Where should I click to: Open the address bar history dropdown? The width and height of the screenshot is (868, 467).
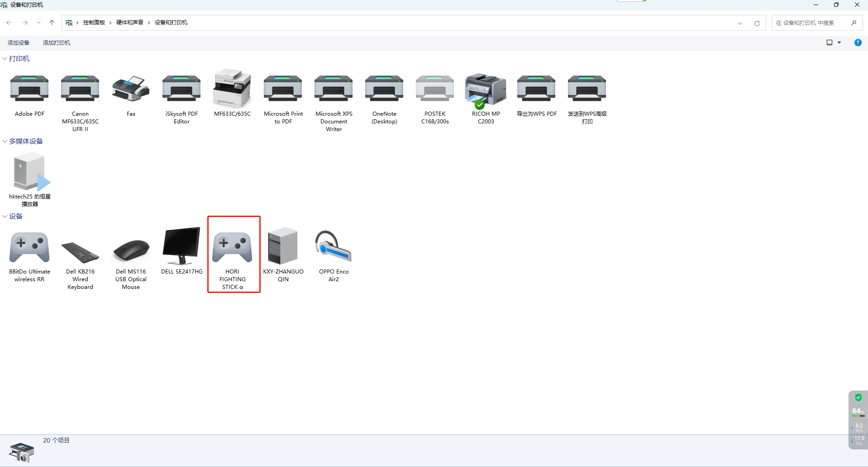coord(740,23)
